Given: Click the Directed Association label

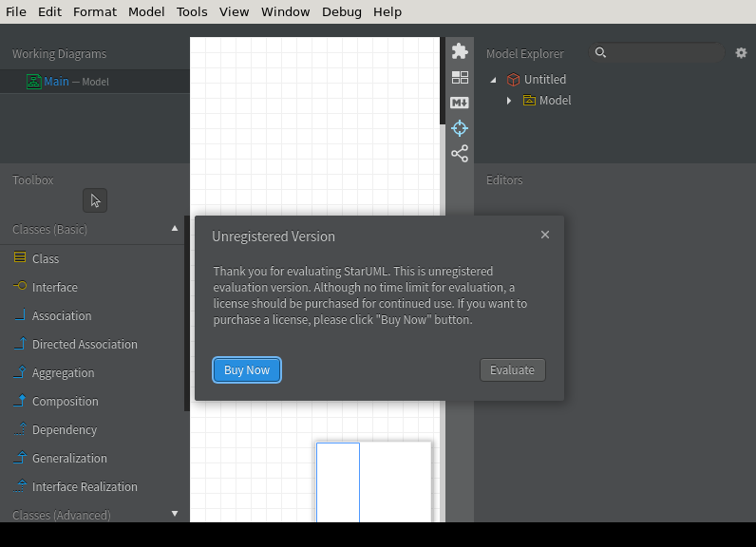Looking at the screenshot, I should pyautogui.click(x=85, y=344).
